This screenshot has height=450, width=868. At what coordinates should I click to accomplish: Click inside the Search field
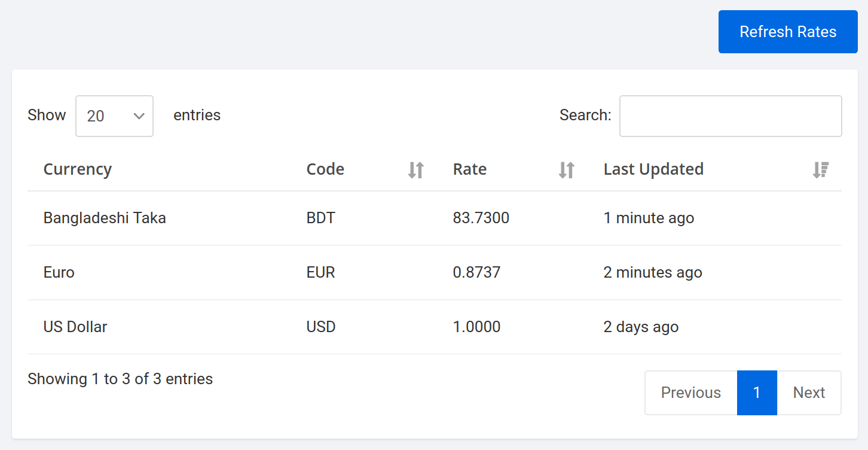[730, 115]
